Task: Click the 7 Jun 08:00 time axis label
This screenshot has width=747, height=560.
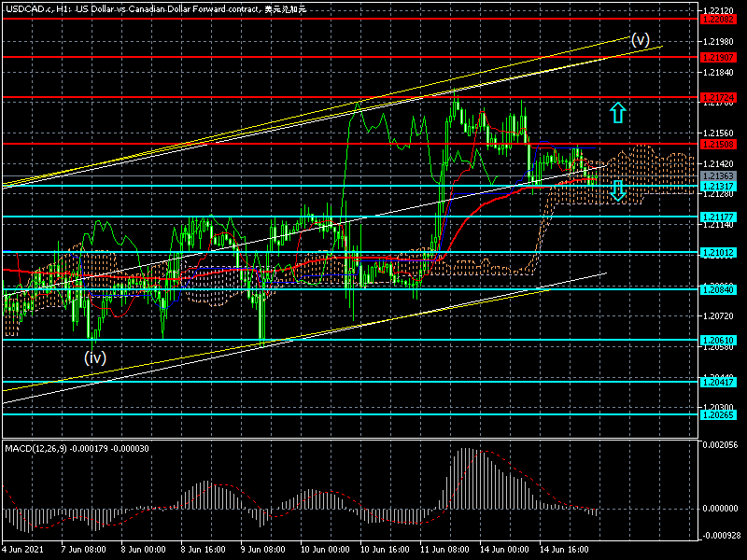Action: coord(84,549)
